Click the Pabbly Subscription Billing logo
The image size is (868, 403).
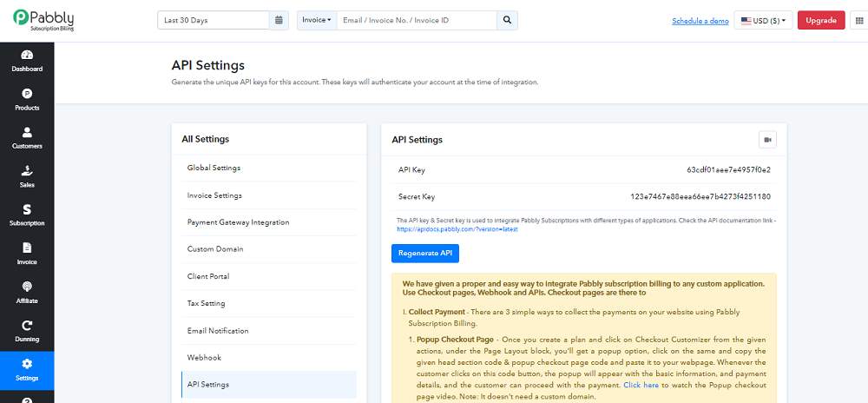click(x=43, y=20)
